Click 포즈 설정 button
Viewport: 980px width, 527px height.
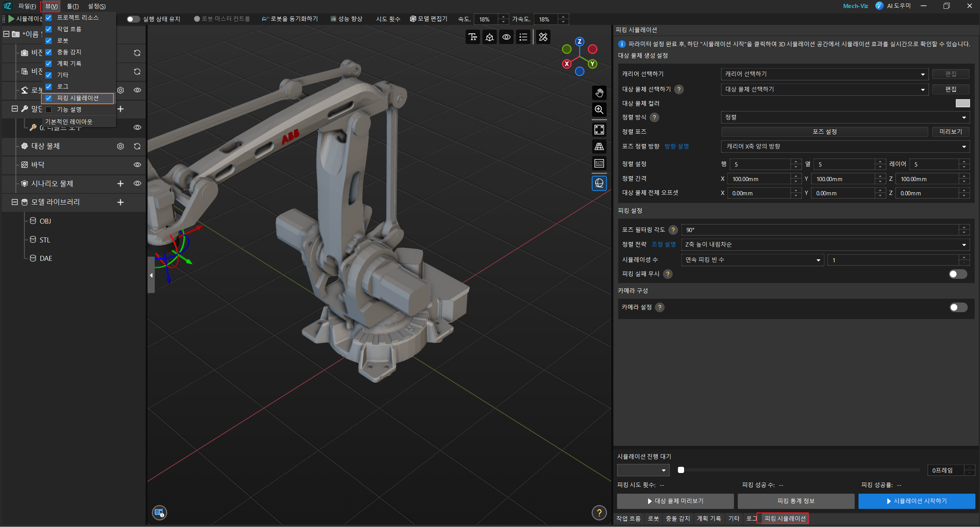(x=824, y=132)
